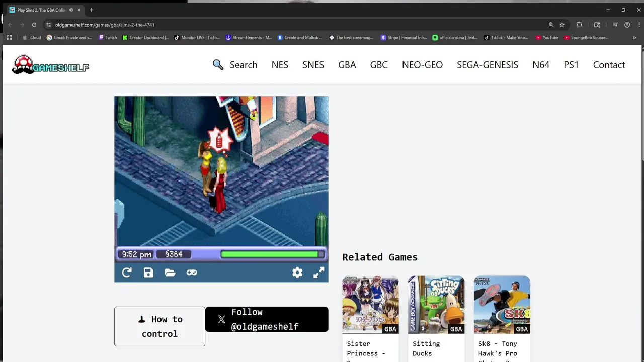Open the SNES games menu
Image resolution: width=644 pixels, height=362 pixels.
[313, 65]
